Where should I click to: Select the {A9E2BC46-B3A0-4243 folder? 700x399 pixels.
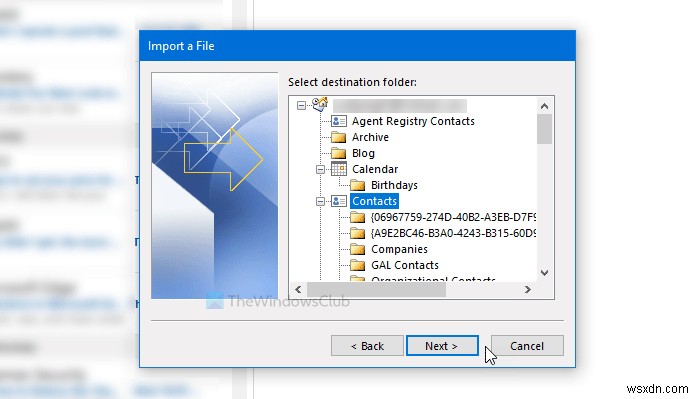(x=453, y=233)
